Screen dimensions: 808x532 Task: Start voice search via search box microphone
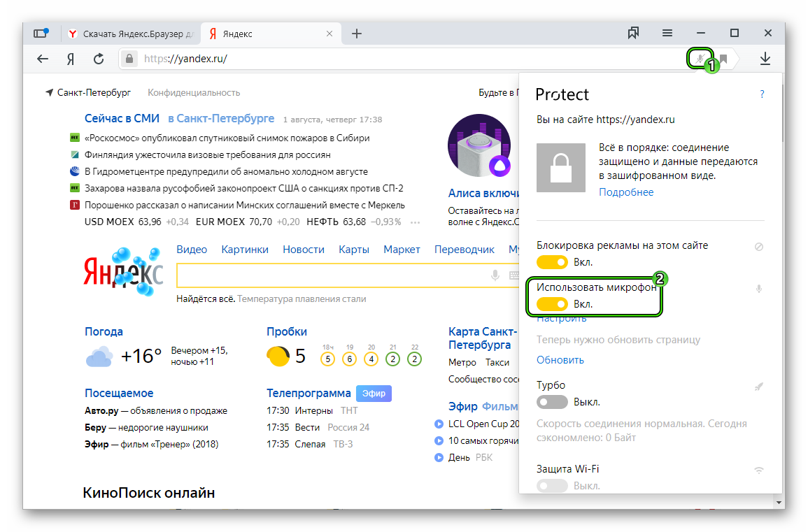[495, 275]
